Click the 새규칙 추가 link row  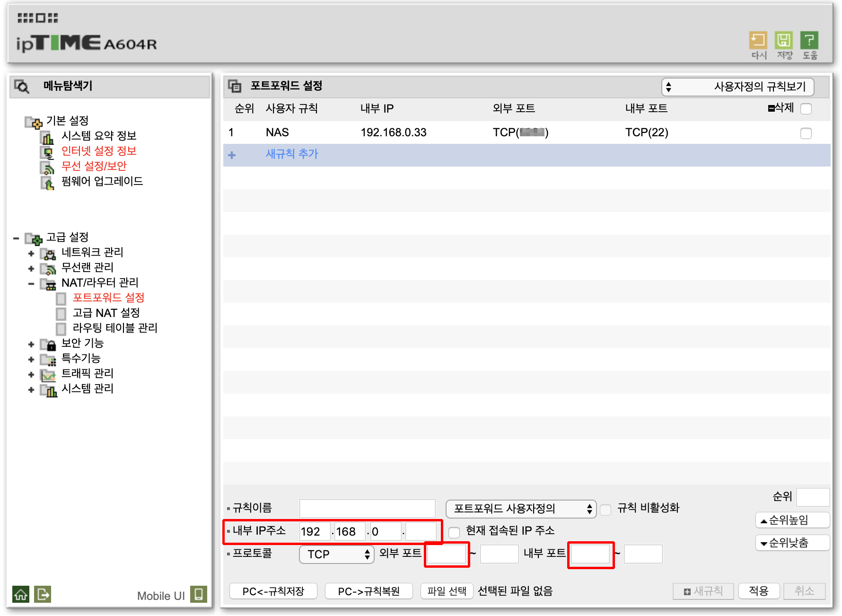[x=526, y=155]
